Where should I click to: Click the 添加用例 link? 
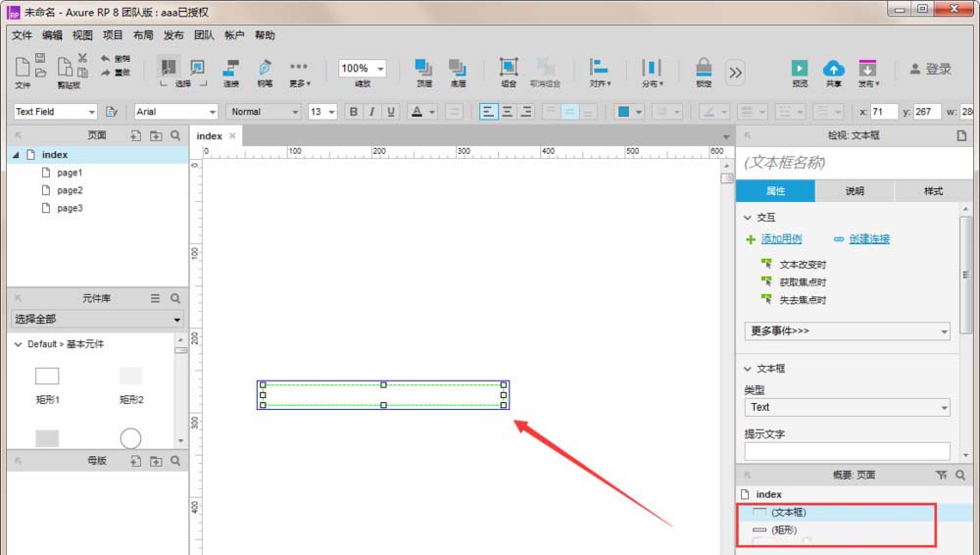781,239
